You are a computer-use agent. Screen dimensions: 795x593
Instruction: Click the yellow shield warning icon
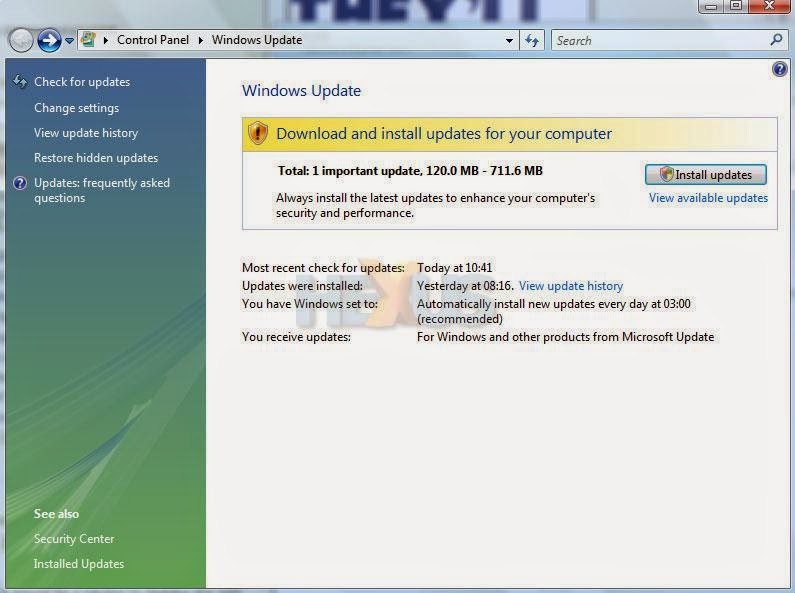tap(258, 133)
